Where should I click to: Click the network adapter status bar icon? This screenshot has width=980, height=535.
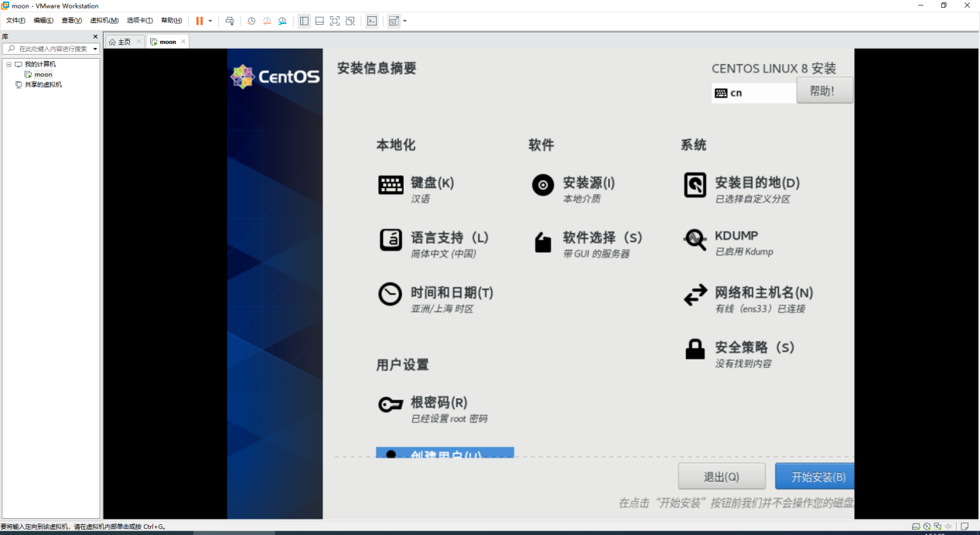(x=937, y=526)
